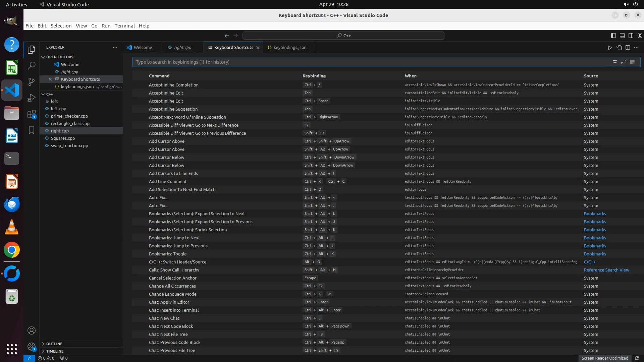Toggle Secondary Side Bar layout button
The image size is (644, 362).
631,36
